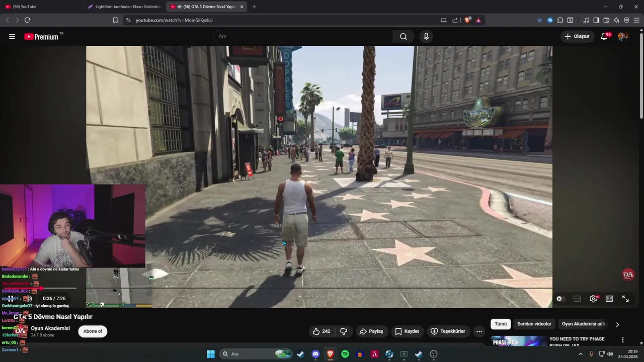Viewport: 644px width, 362px height.
Task: Pause the video playback
Action: [x=10, y=298]
